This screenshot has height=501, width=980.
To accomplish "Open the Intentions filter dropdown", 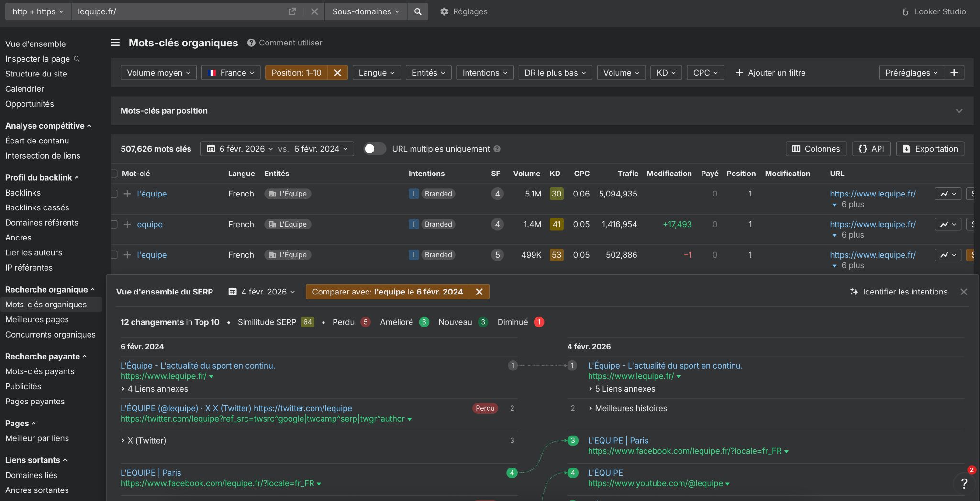I will click(x=485, y=73).
